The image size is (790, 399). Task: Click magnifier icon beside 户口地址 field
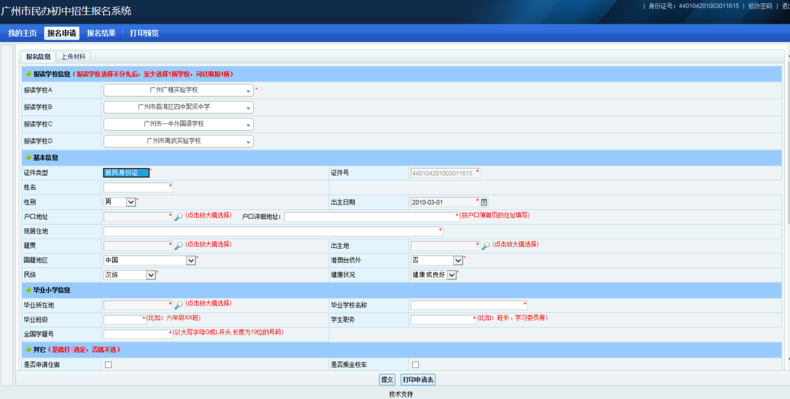178,217
